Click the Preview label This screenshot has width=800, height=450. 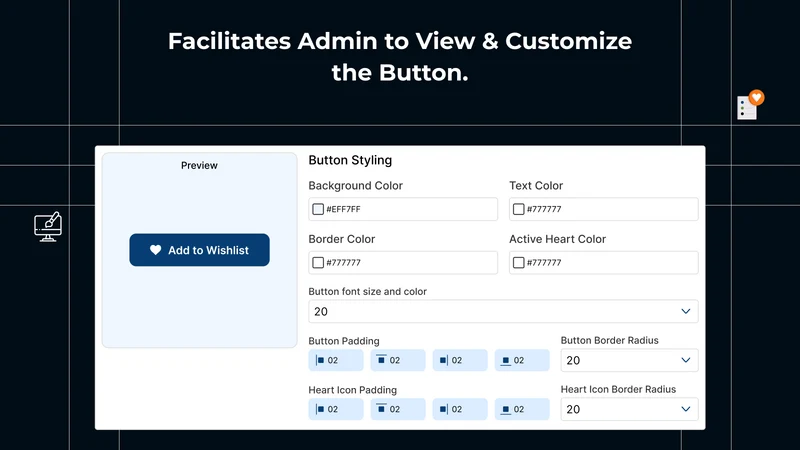pos(199,165)
